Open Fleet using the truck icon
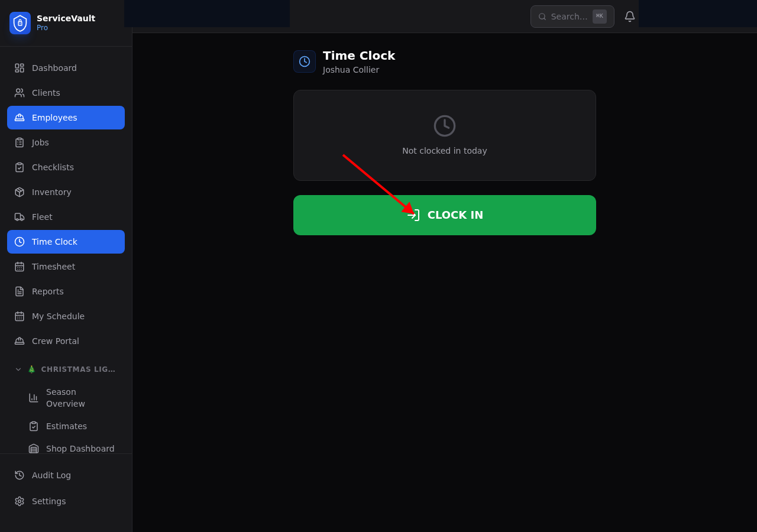 pyautogui.click(x=18, y=217)
